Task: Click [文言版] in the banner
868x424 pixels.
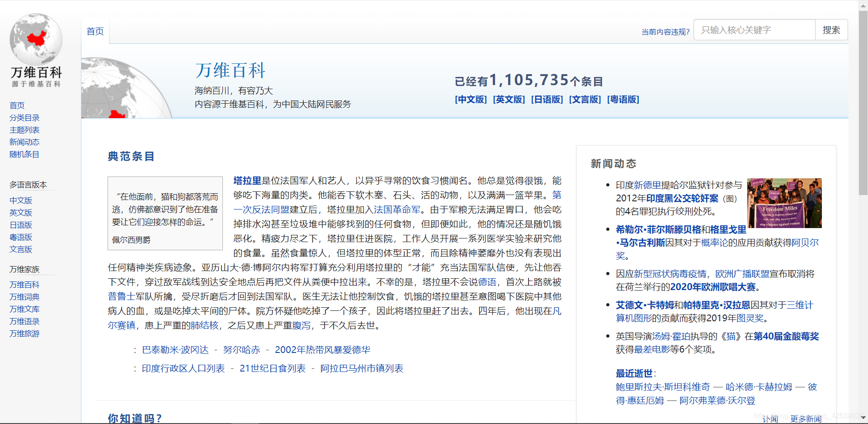Action: pos(585,100)
